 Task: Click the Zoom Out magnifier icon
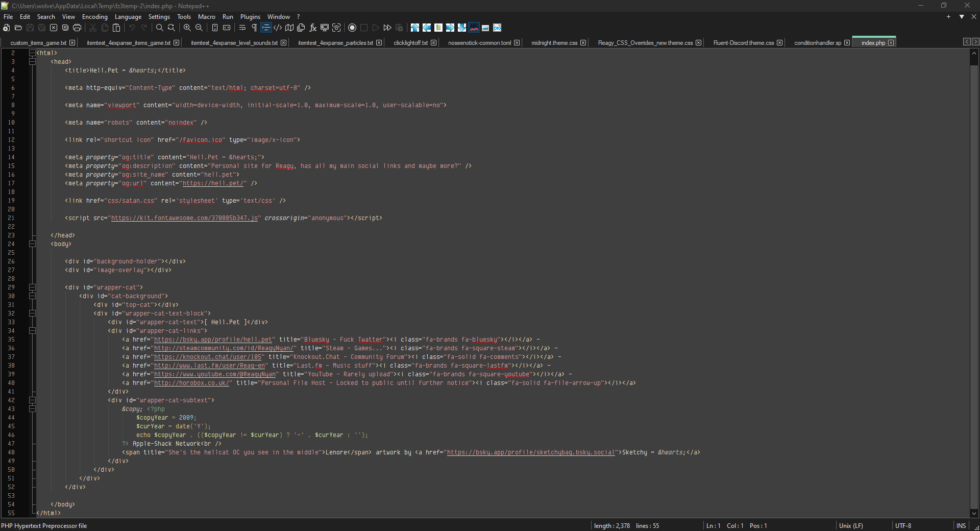coord(199,28)
